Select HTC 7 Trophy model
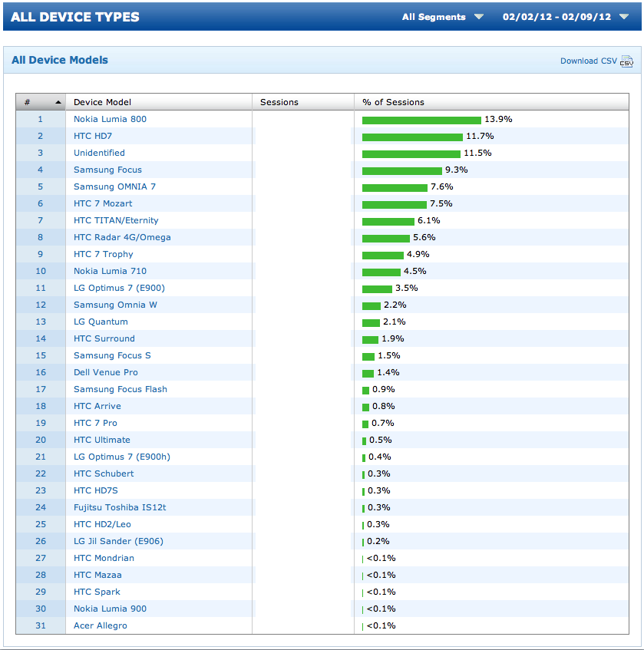Viewport: 644px width, 650px height. (x=104, y=254)
